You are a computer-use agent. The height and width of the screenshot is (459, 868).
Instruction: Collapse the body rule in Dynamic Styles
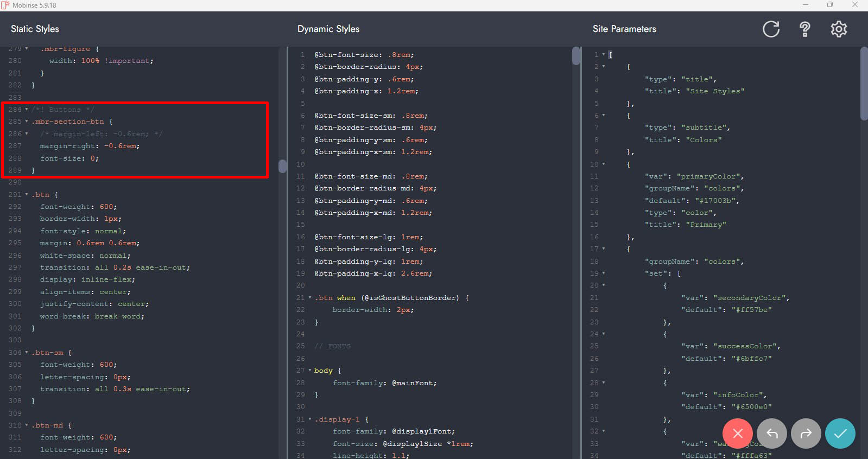310,371
